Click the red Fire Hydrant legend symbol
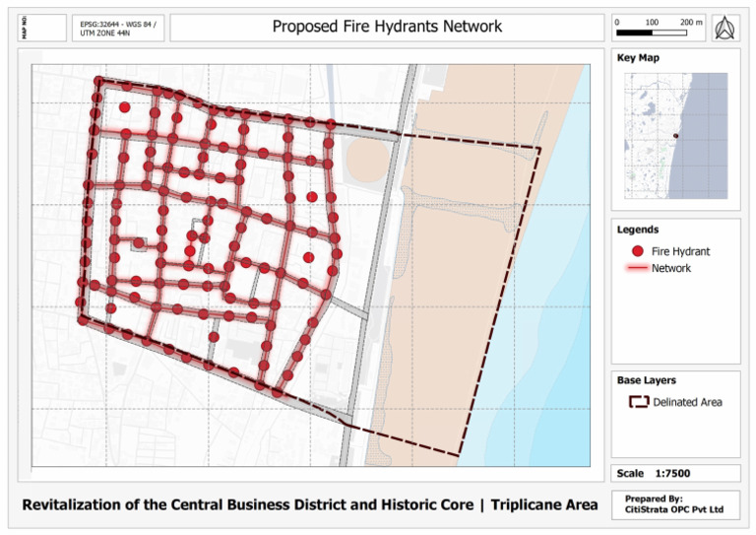Image resolution: width=756 pixels, height=535 pixels. (638, 251)
